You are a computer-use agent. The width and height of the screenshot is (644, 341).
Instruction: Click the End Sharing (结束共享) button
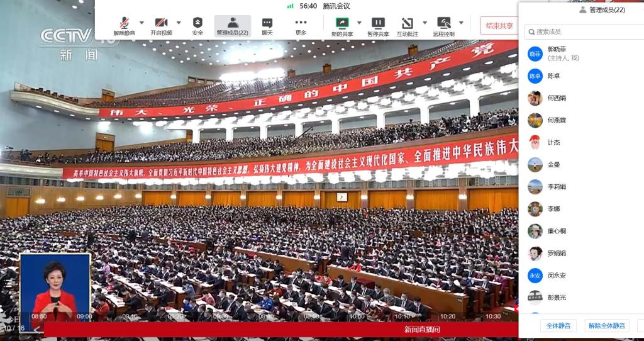pyautogui.click(x=499, y=26)
